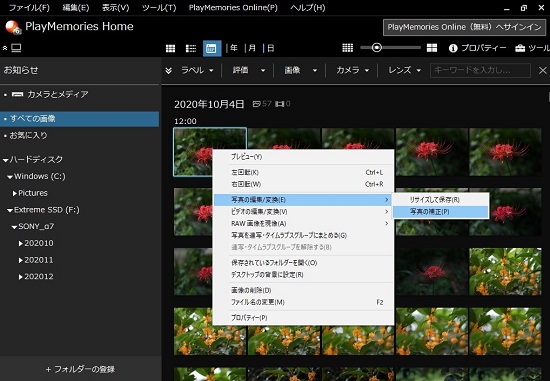
Task: Choose 写真を連写・タイムラプスグループにまとめる(G)
Action: [x=303, y=235]
